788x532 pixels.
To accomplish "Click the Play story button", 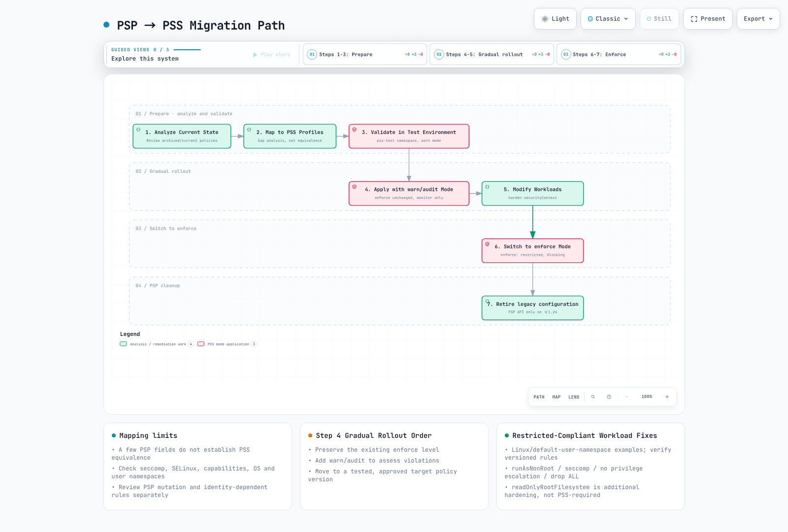I will click(272, 55).
